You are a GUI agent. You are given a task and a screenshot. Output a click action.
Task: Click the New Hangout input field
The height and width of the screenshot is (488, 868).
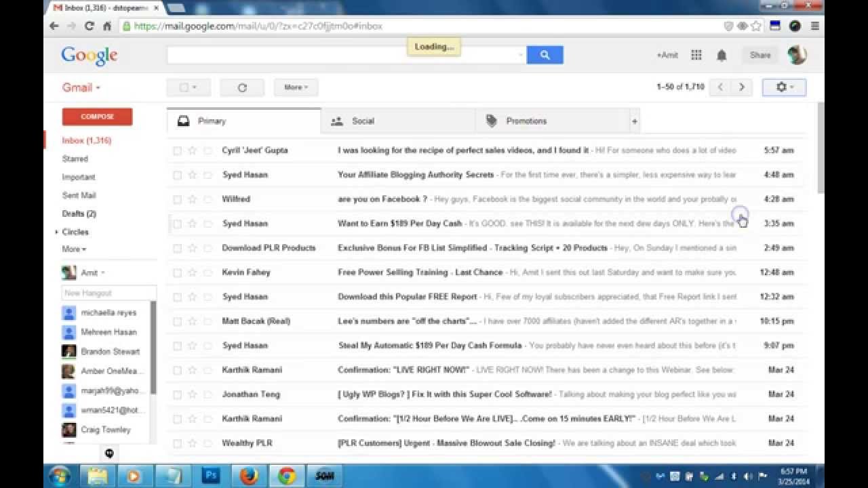coord(108,293)
